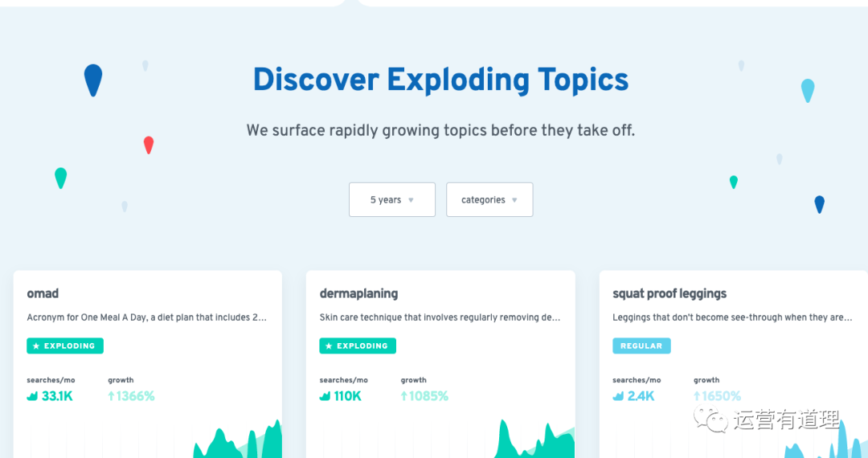
Task: Open the squat proof leggings topic title
Action: coord(669,294)
